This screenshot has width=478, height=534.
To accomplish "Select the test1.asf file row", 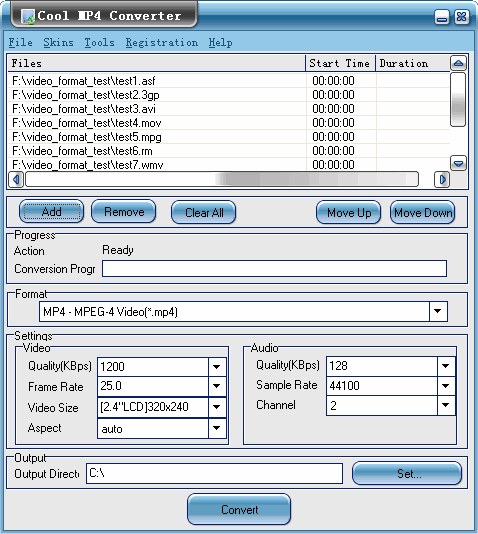I will [229, 81].
